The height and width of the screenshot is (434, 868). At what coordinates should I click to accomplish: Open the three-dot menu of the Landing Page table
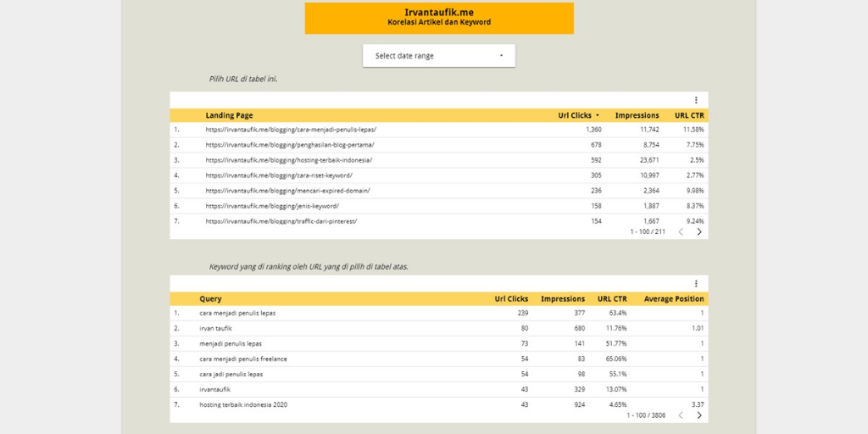[696, 100]
